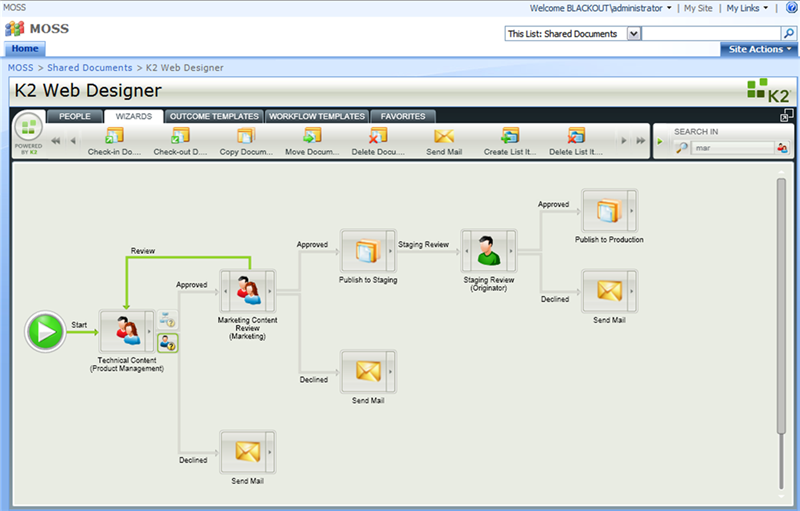
Task: Expand right arrow on Publish to Production node
Action: pos(632,211)
